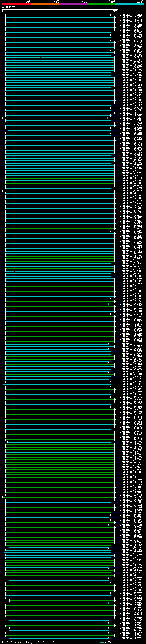Viewport: 146px width, 644px height.
Task: Select hit UniRef100_A9NPP8
Action: (x=131, y=95)
